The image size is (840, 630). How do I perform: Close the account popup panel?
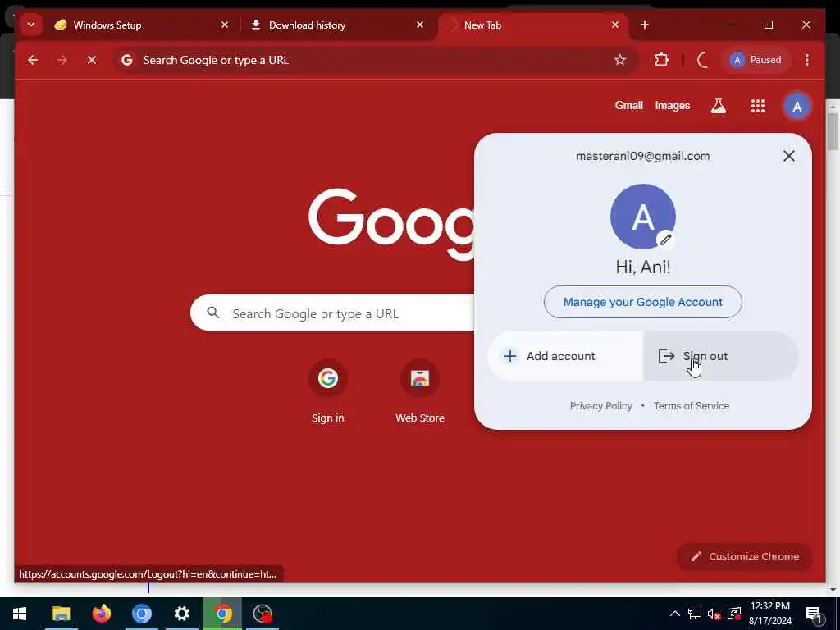coord(788,156)
